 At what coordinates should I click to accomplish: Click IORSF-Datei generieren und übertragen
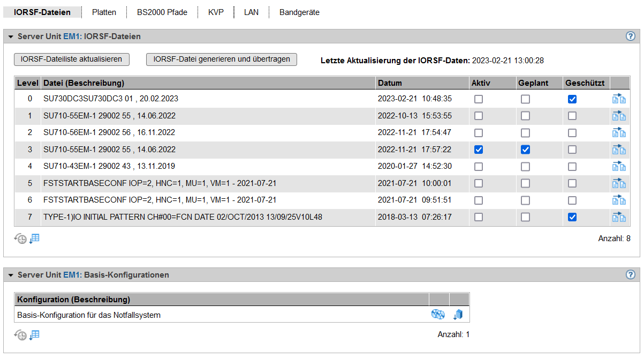(x=221, y=59)
